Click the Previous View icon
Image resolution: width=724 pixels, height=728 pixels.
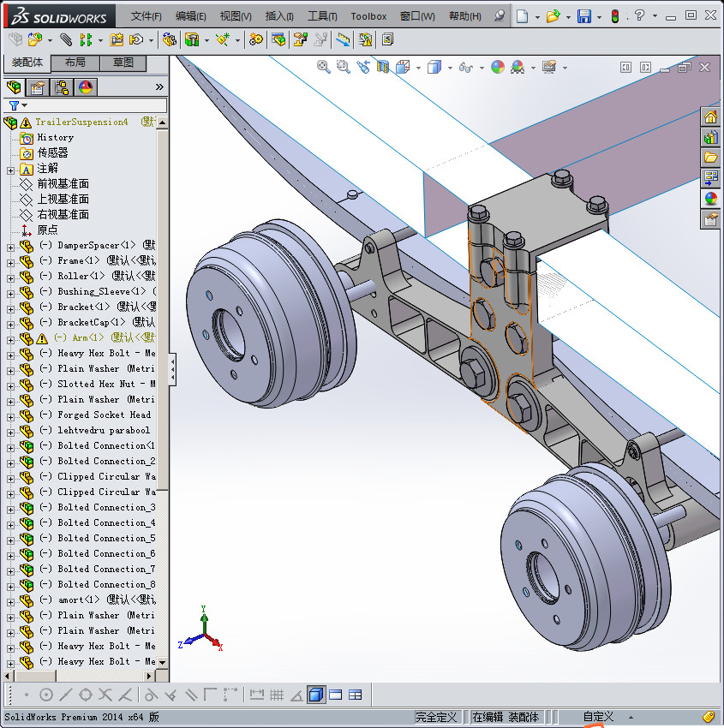pos(363,68)
